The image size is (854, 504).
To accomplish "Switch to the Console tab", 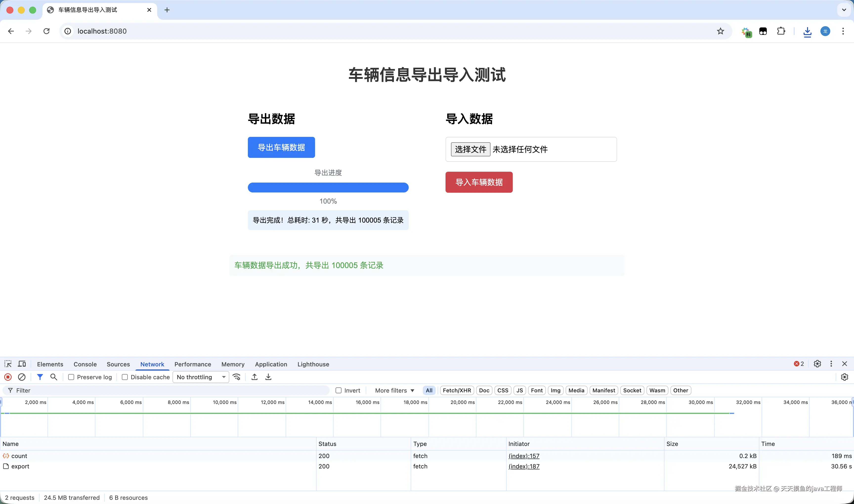I will [85, 364].
